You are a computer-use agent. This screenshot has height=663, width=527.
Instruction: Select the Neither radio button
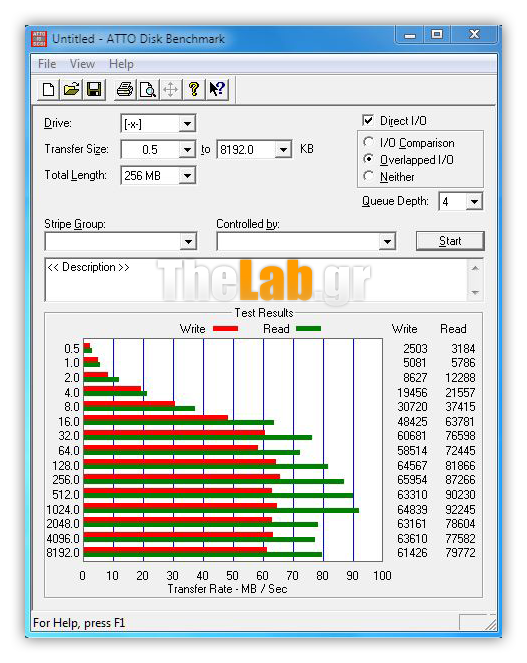pyautogui.click(x=368, y=176)
